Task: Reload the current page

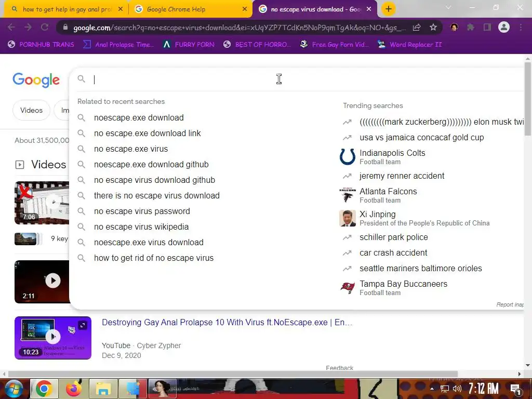Action: [45, 27]
